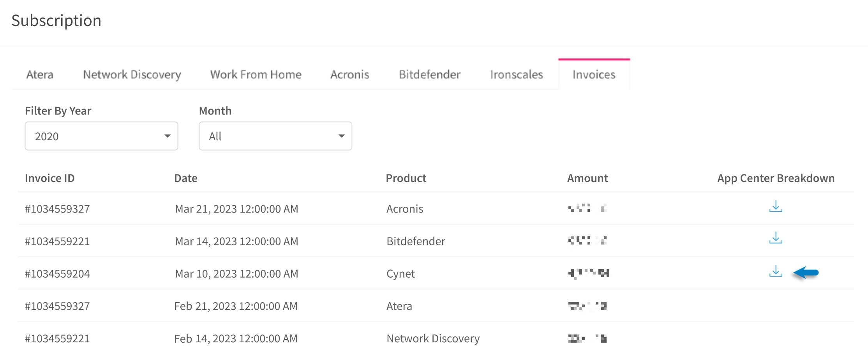Select the Acronis tab
Viewport: 868px width, 352px height.
point(350,74)
